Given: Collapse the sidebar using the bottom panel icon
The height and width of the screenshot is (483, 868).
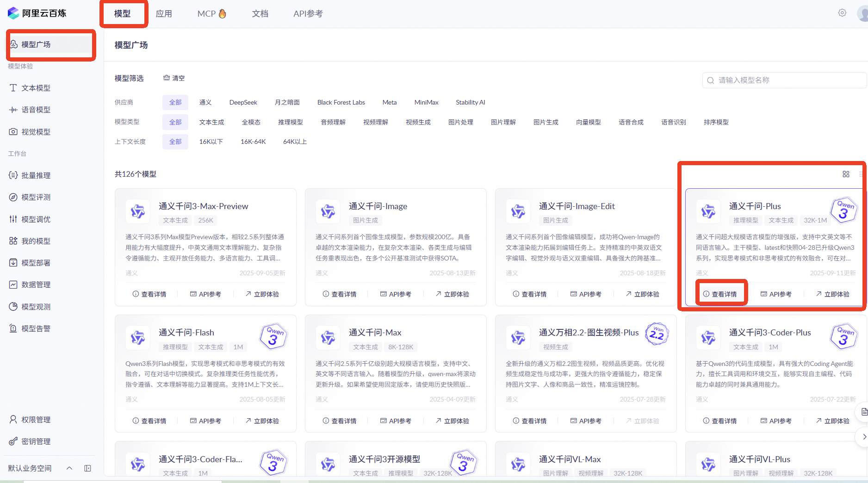Looking at the screenshot, I should point(87,468).
